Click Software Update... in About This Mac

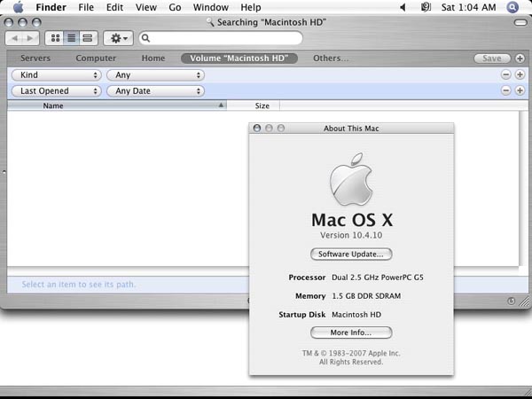tap(351, 254)
